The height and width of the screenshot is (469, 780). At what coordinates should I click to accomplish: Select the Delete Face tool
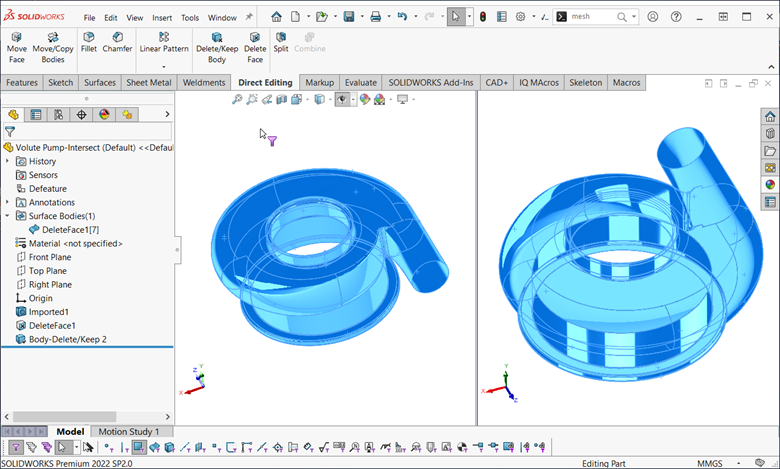(x=255, y=48)
